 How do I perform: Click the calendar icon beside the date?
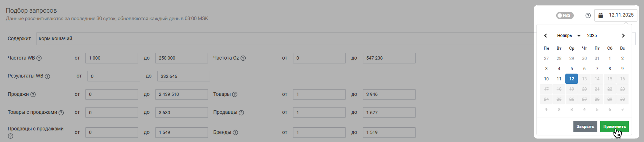600,16
